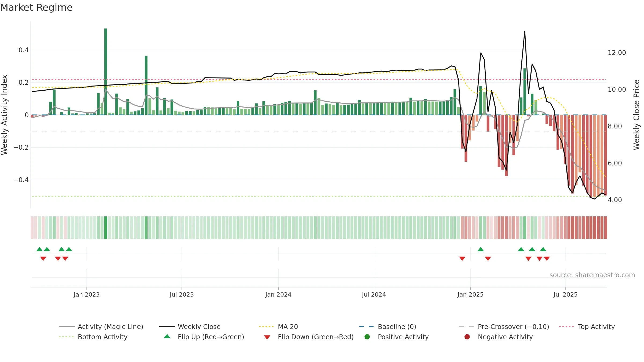Click the Jul 2023 axis label
The height and width of the screenshot is (362, 644).
(182, 295)
